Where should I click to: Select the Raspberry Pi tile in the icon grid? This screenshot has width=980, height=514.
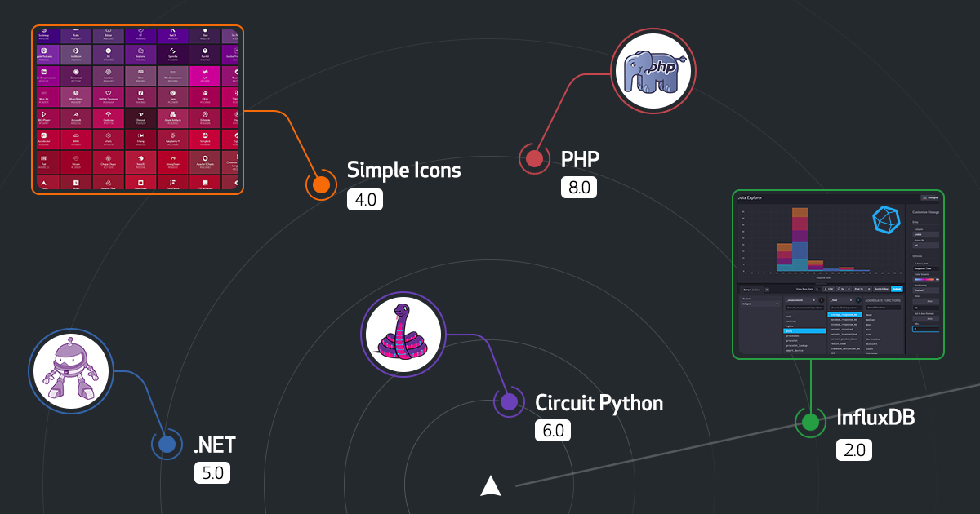coord(172,140)
